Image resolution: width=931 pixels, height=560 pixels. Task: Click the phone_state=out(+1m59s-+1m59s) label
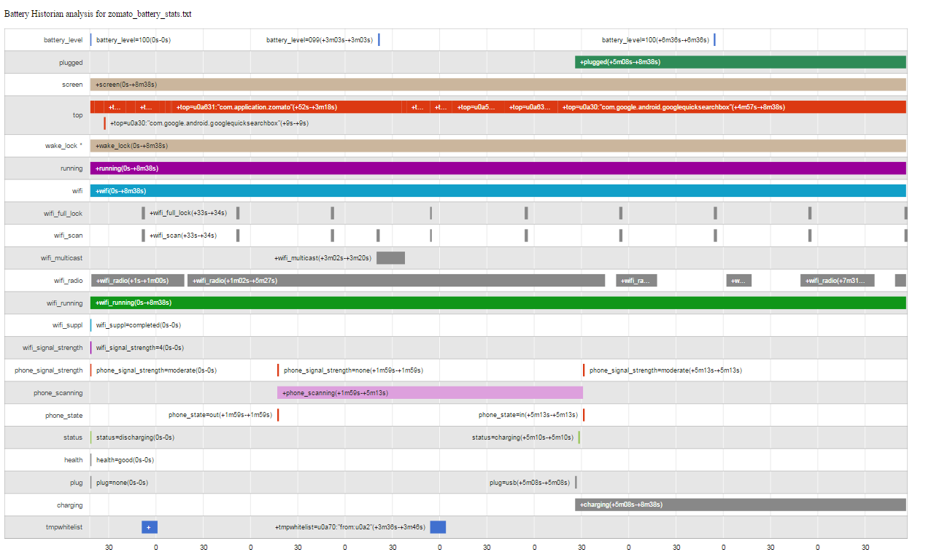220,415
